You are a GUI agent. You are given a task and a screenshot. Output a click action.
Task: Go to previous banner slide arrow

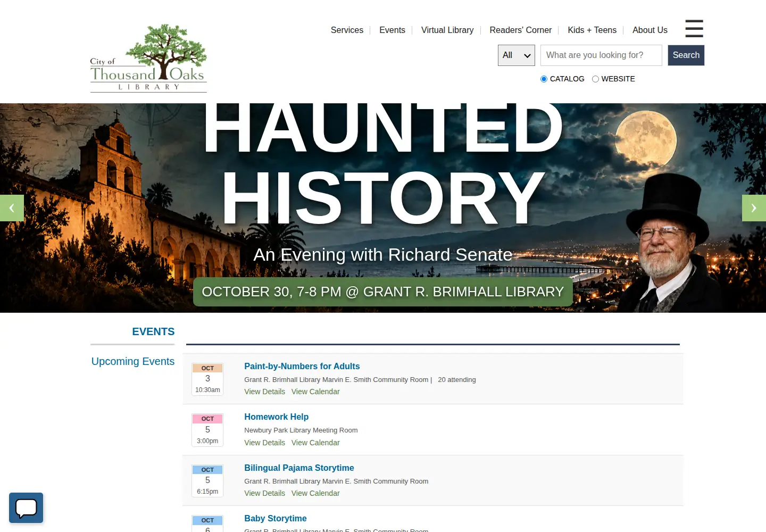pos(12,208)
